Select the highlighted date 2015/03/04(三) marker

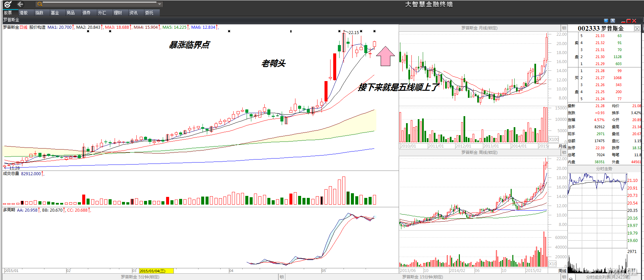(156, 271)
